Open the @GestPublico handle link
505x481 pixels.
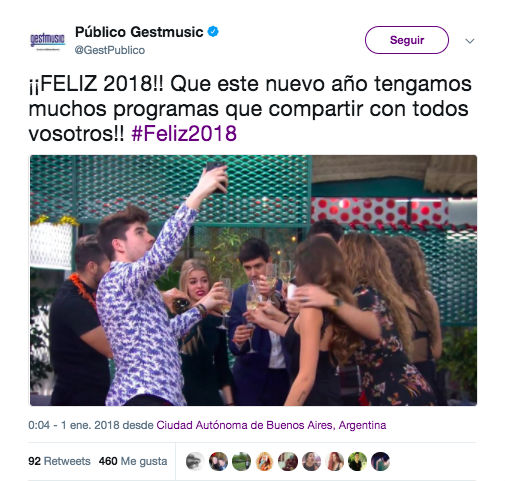click(x=110, y=50)
